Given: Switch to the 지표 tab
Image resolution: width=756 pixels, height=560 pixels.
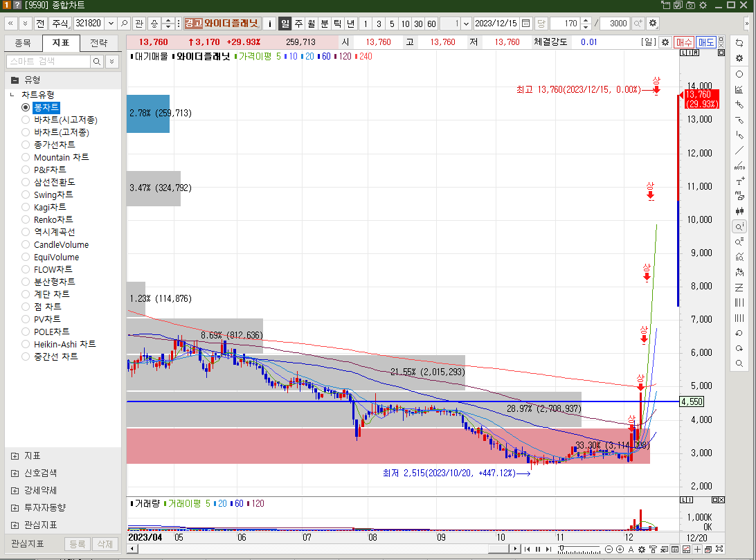Looking at the screenshot, I should pyautogui.click(x=61, y=43).
